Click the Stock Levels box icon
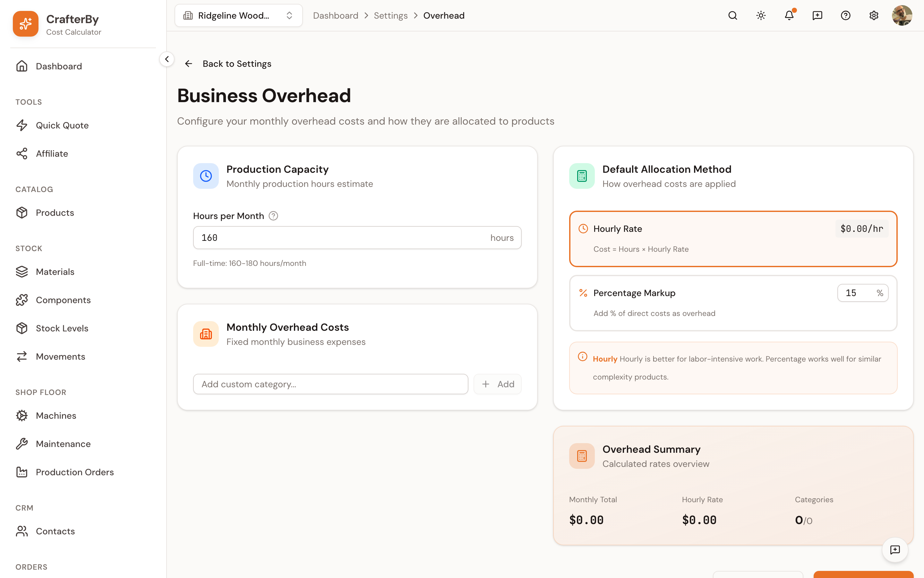The image size is (924, 578). point(22,328)
